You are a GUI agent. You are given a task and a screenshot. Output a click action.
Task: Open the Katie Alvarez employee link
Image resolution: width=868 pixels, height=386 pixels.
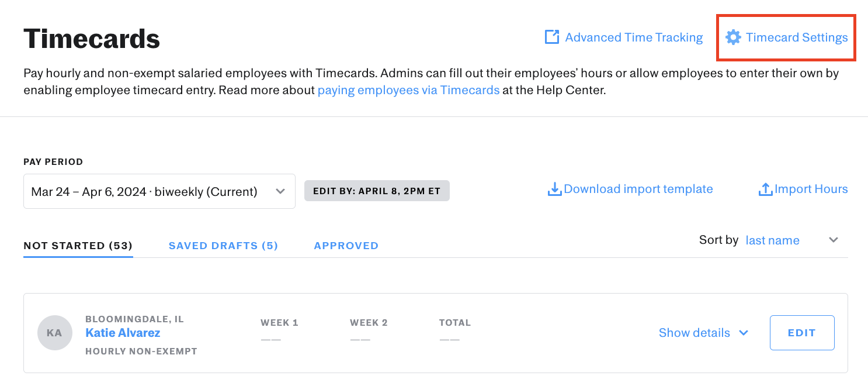[x=123, y=333]
